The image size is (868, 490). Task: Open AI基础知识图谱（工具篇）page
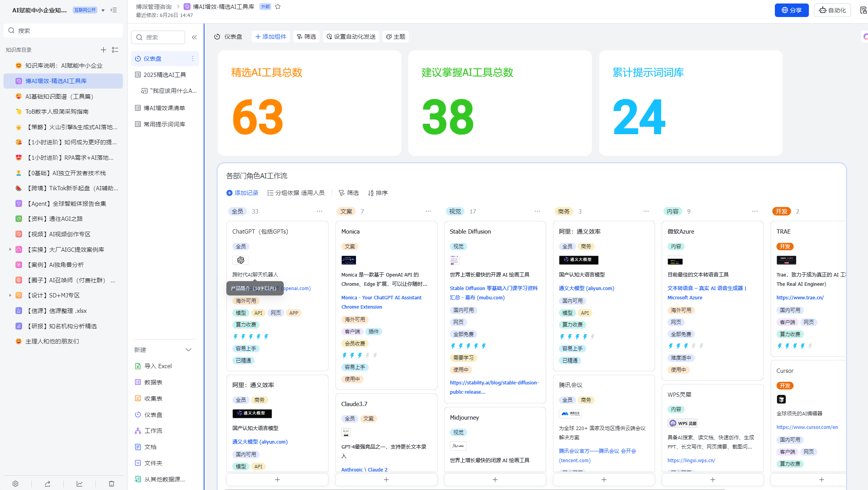[x=63, y=96]
